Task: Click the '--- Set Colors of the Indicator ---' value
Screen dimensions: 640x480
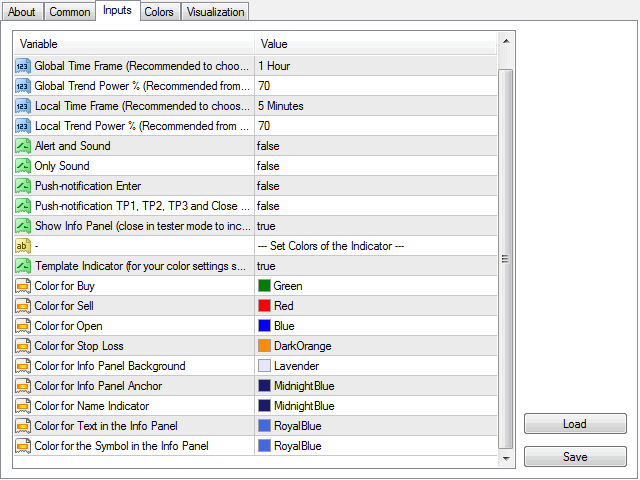Action: pos(331,246)
